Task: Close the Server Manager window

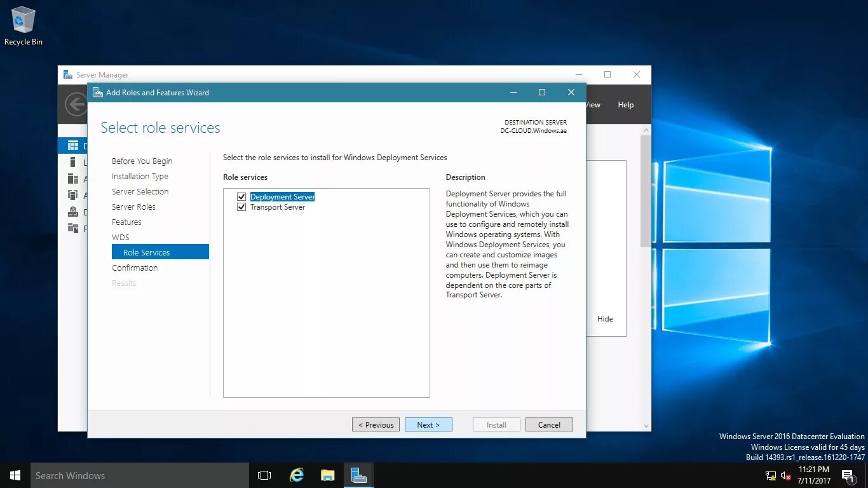Action: [x=637, y=74]
